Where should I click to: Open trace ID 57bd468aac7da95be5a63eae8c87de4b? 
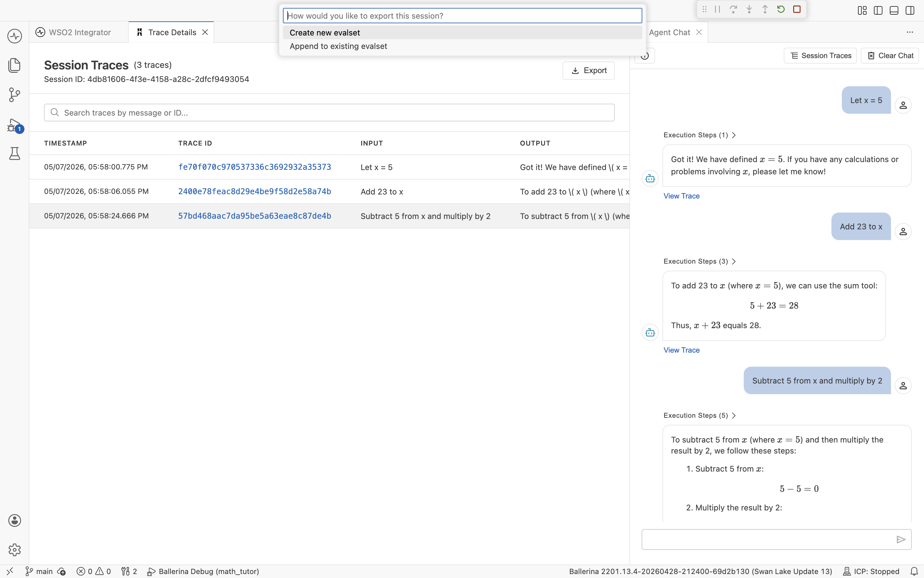(254, 216)
